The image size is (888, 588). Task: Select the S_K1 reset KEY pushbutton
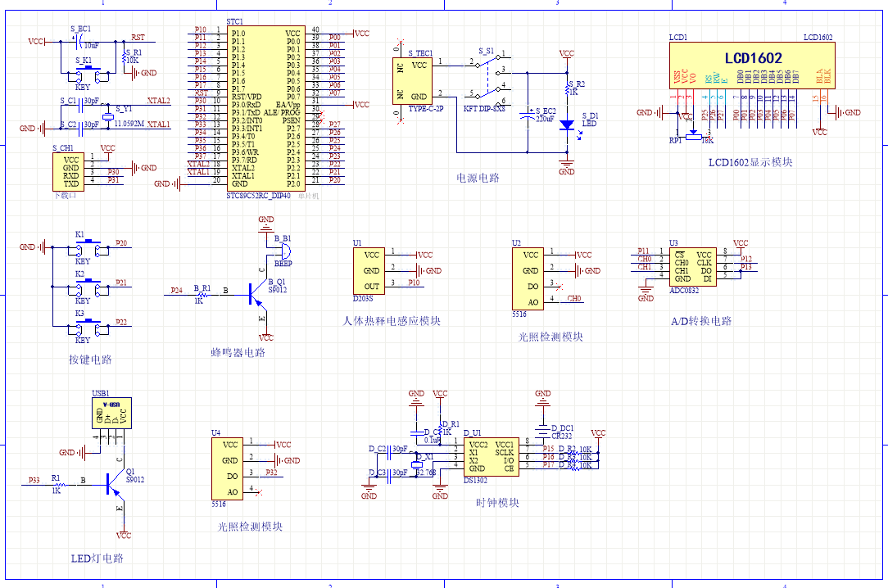(88, 75)
